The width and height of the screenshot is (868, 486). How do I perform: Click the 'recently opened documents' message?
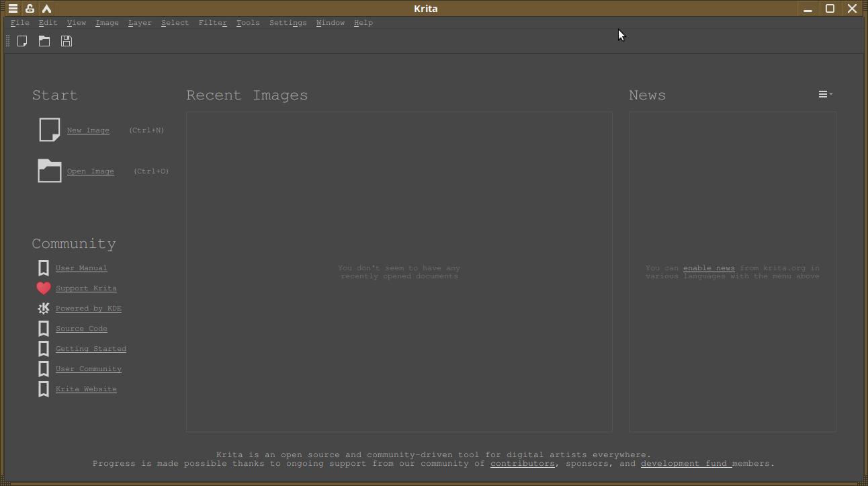399,276
